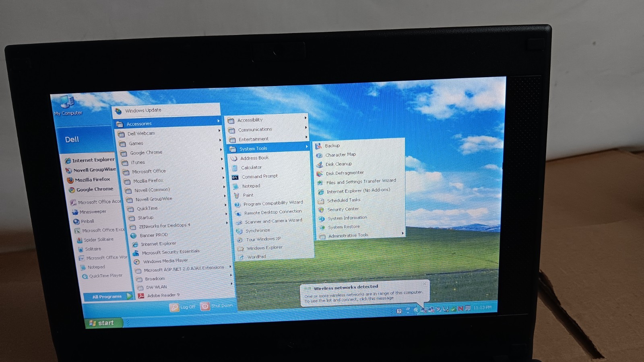Click the Security Center icon
644x362 pixels.
321,210
